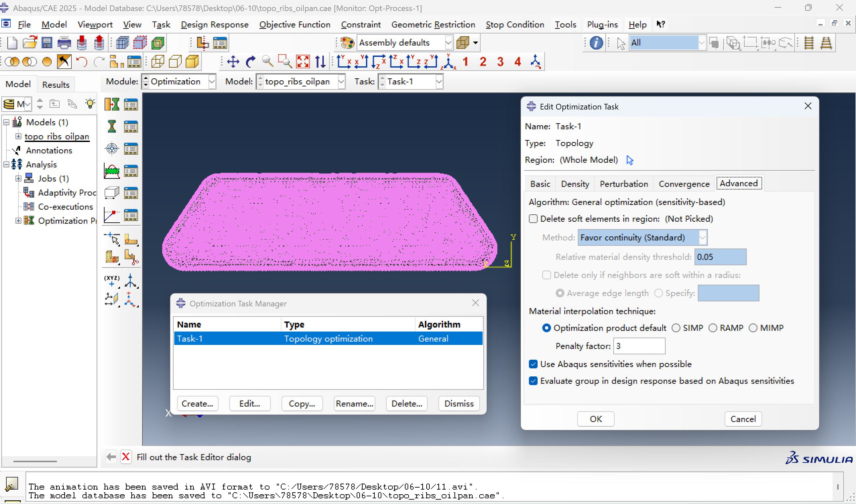The width and height of the screenshot is (856, 504).
Task: Click the Undo arrow icon
Action: [81, 62]
